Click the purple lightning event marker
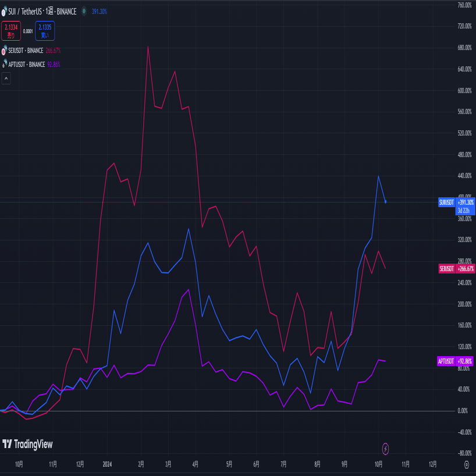 (x=385, y=449)
